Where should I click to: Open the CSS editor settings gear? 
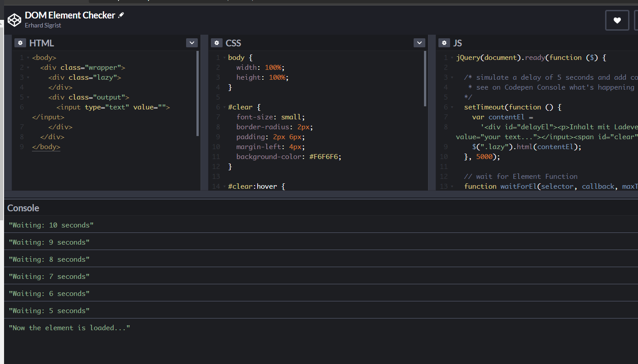pyautogui.click(x=217, y=43)
